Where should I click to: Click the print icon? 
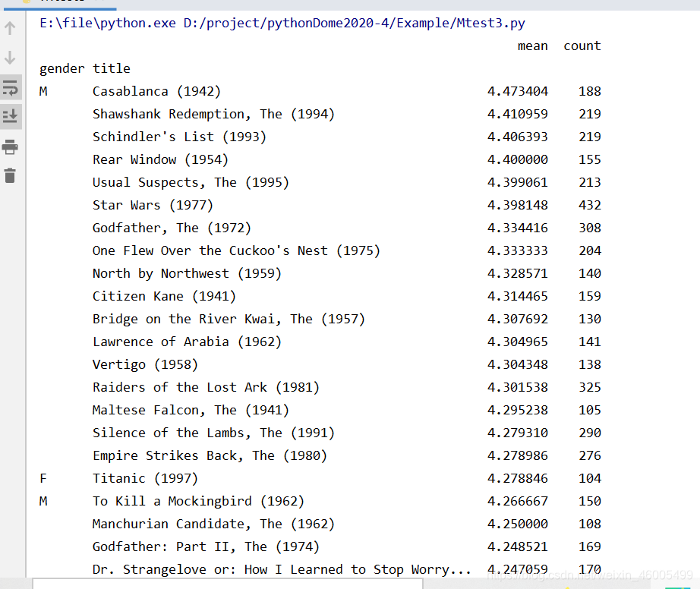(x=10, y=146)
